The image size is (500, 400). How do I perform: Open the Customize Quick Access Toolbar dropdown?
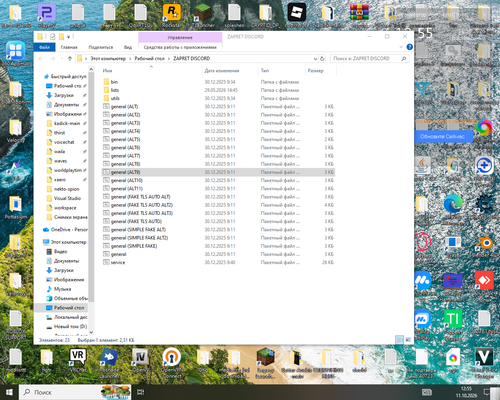click(68, 36)
